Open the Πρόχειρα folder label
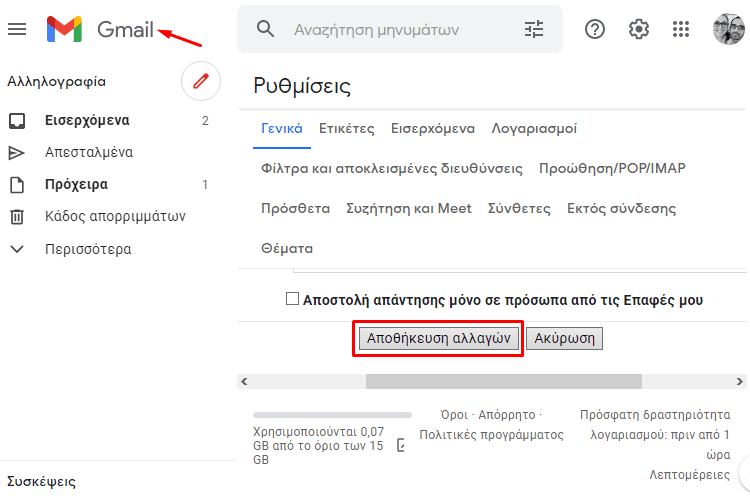The width and height of the screenshot is (750, 500). [77, 185]
